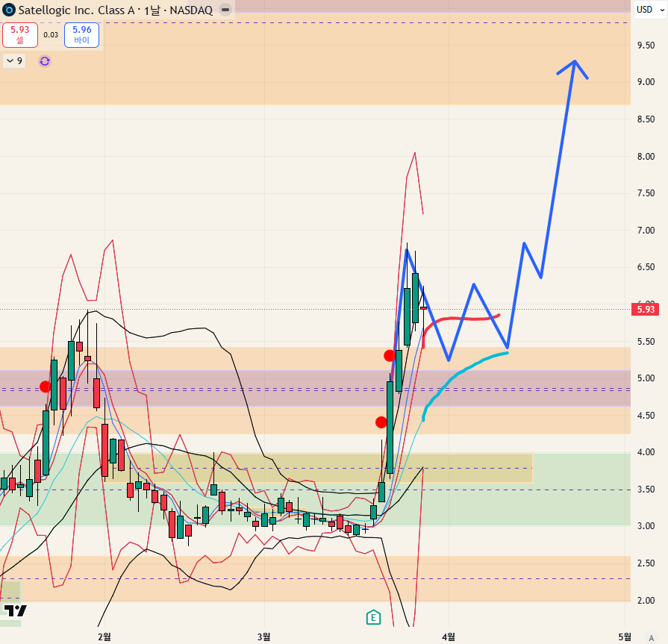Click the TradingView logo in the corner
The height and width of the screenshot is (644, 668).
[x=16, y=610]
